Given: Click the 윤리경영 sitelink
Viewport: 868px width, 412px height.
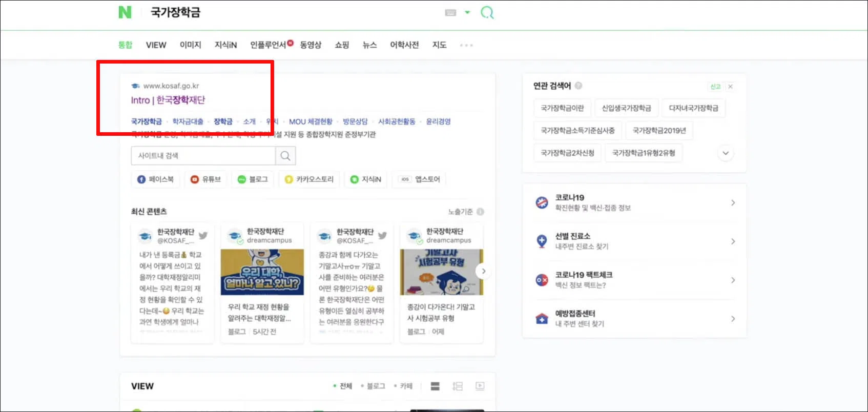Looking at the screenshot, I should click(x=438, y=121).
